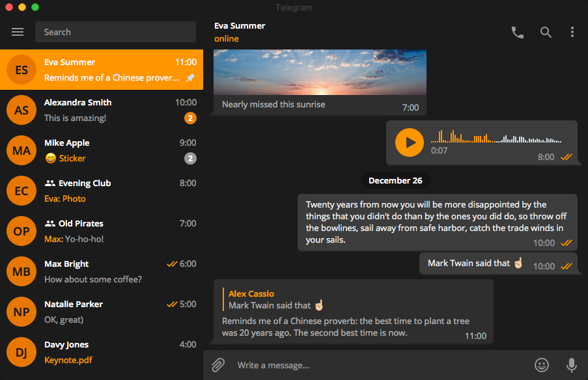
Task: Open the sunrise photo in chat
Action: pyautogui.click(x=320, y=72)
